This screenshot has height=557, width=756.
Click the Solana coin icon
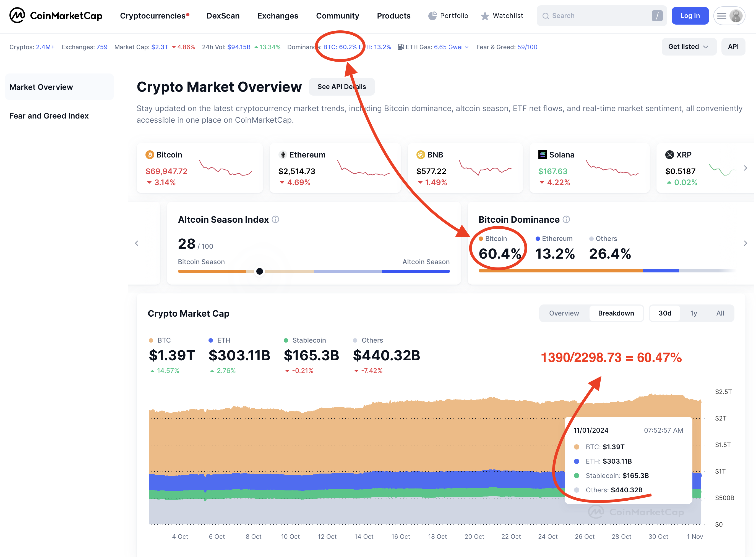pos(543,155)
